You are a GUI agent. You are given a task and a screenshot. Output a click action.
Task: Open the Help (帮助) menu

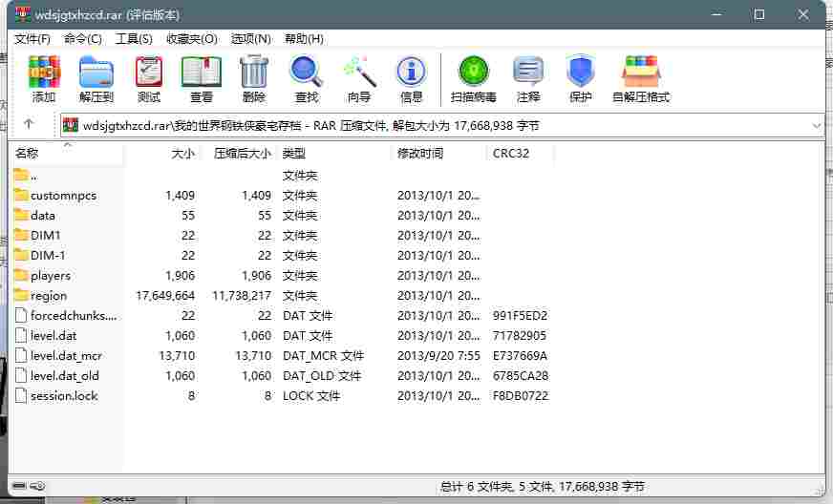[304, 39]
